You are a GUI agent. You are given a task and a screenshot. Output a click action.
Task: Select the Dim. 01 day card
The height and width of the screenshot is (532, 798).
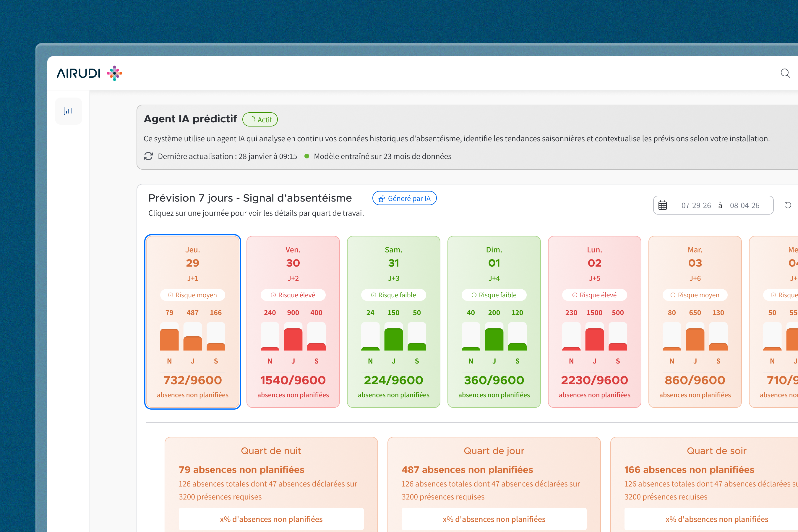[x=494, y=322]
